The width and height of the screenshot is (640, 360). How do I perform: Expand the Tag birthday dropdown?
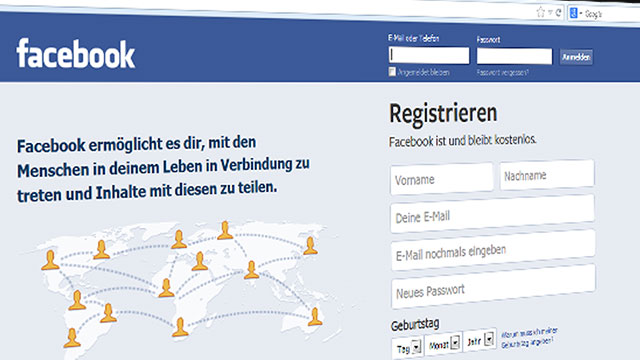pyautogui.click(x=407, y=348)
